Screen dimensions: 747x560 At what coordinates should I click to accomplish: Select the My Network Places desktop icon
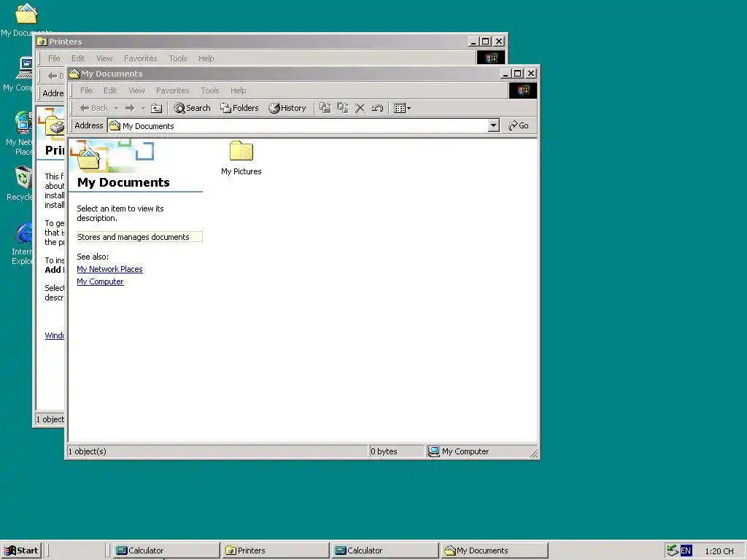20,133
